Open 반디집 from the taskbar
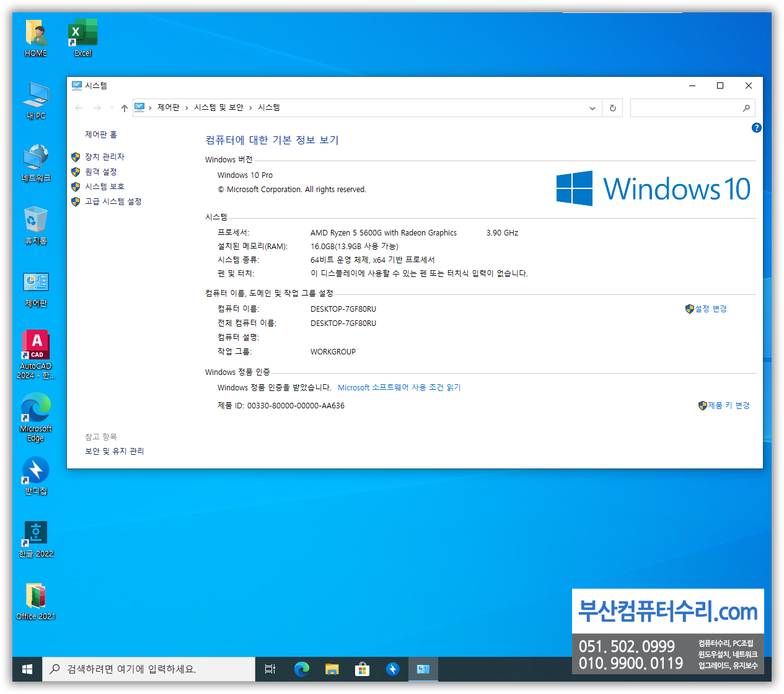 click(393, 669)
